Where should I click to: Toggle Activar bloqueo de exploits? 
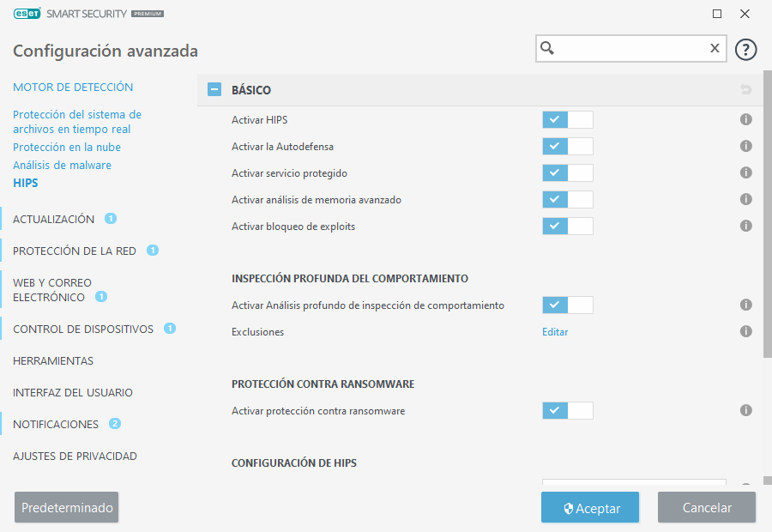(568, 227)
